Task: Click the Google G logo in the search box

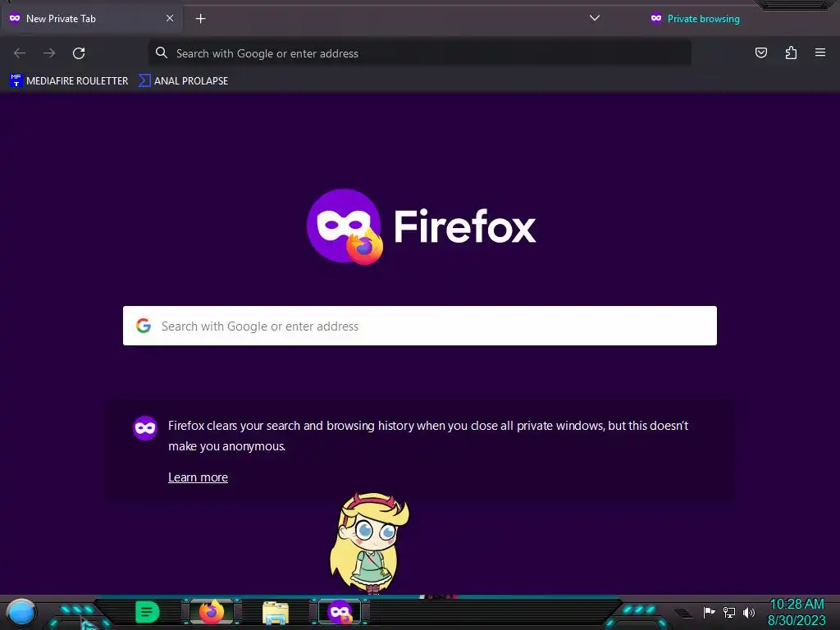Action: point(143,326)
